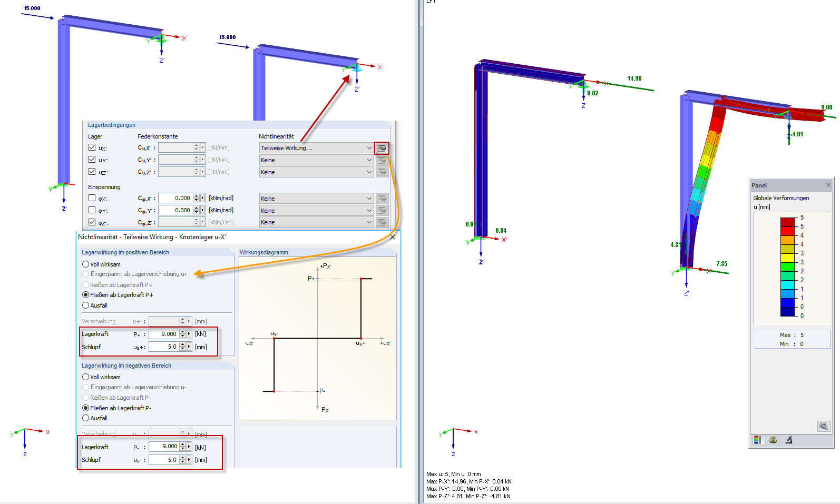Screen dimensions: 840x504
Task: Open the uY' nonlinearity dropdown
Action: click(316, 160)
